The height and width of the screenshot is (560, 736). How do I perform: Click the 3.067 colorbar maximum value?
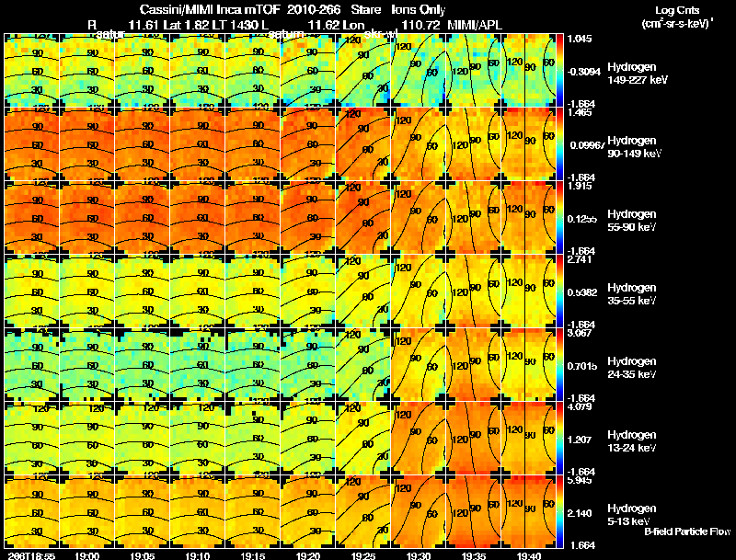coord(580,333)
